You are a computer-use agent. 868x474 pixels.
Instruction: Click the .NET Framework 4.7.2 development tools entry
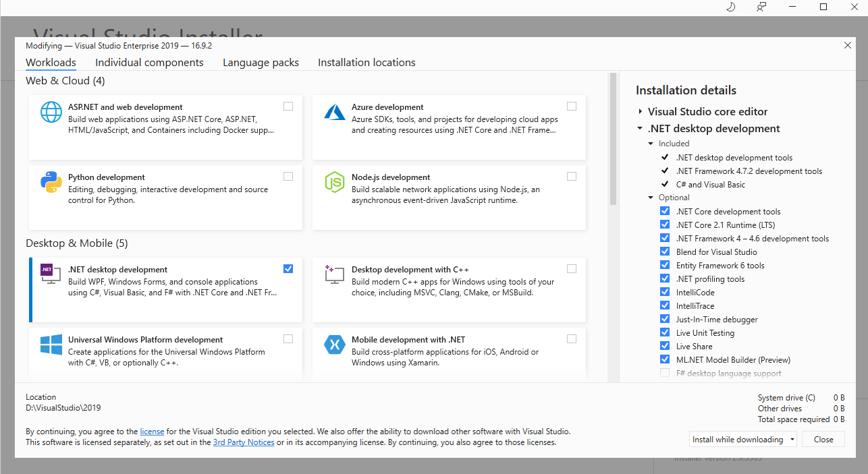tap(749, 171)
